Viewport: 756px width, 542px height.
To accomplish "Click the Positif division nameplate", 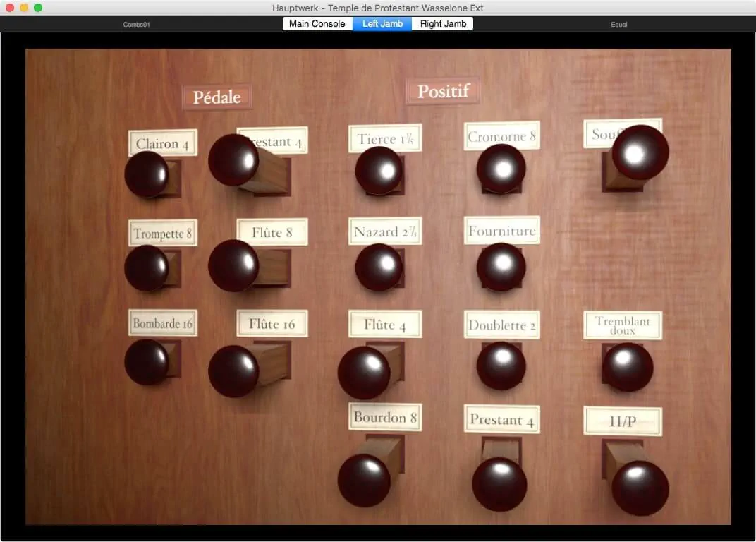I will tap(442, 91).
